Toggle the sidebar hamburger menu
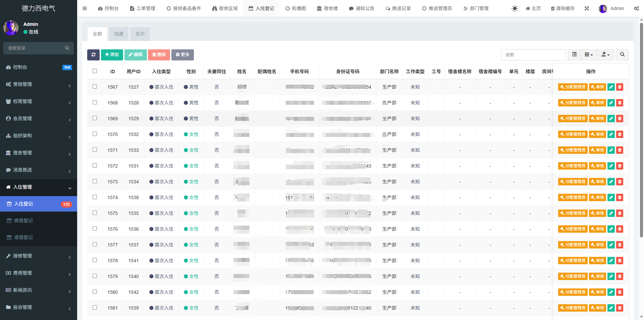The image size is (644, 320). tap(85, 8)
